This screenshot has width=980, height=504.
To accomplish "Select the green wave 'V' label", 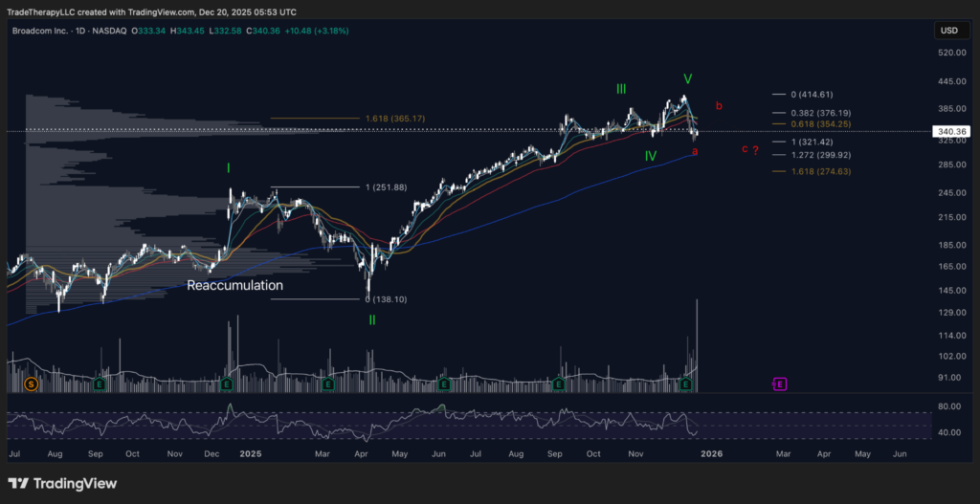I will [x=687, y=77].
